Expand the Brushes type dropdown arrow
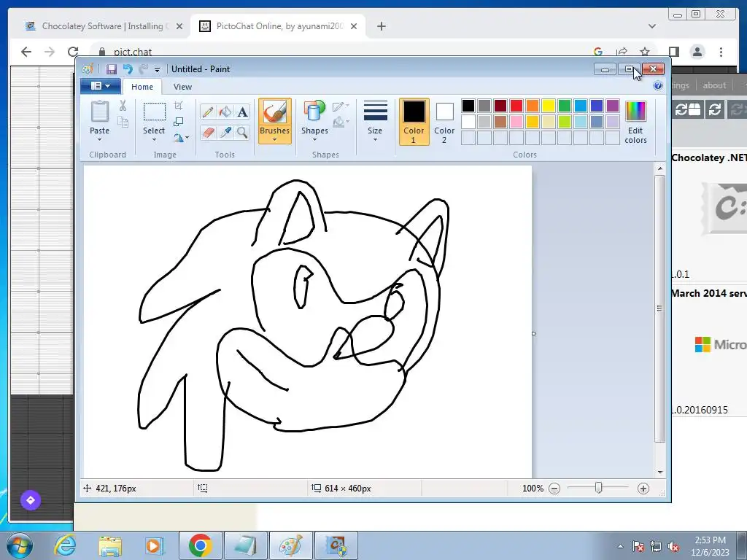 (x=275, y=140)
